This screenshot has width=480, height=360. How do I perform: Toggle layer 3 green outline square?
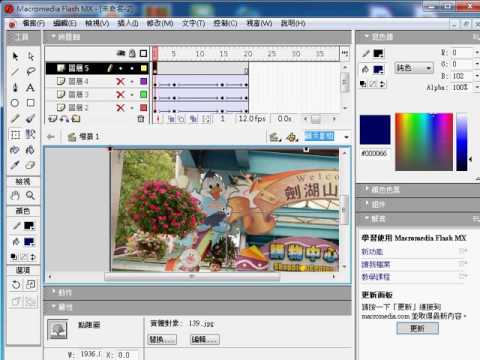144,94
